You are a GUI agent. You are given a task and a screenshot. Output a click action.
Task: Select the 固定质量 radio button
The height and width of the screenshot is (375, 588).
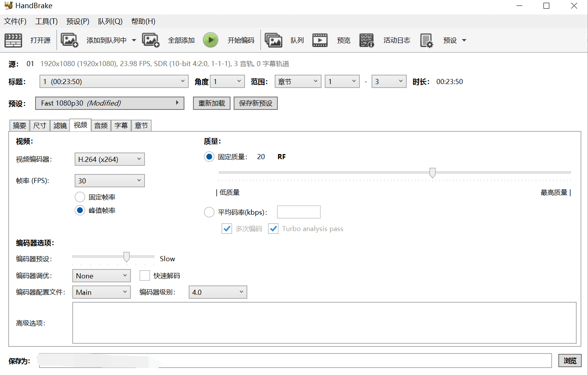point(209,157)
